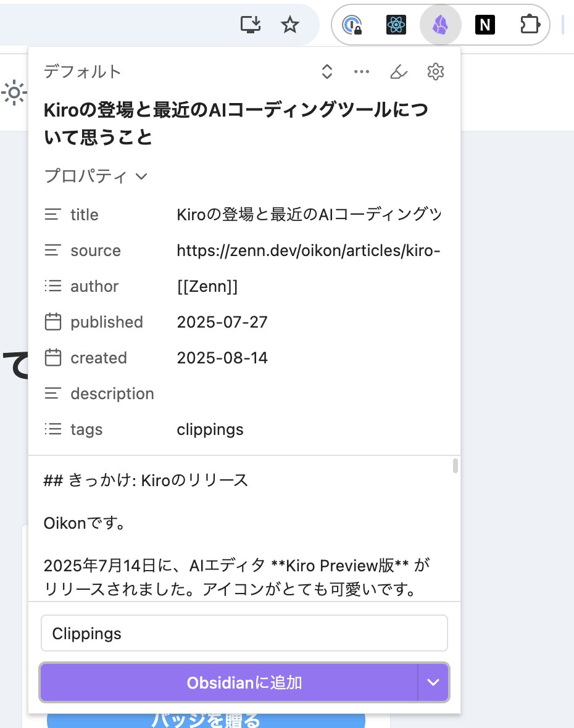Click the source URL property value
This screenshot has width=574, height=728.
(x=309, y=250)
